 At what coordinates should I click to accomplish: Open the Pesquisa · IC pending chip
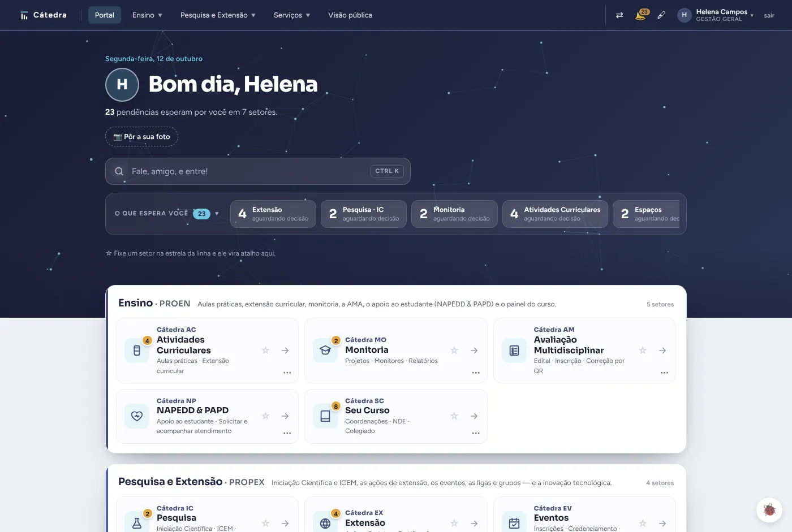tap(364, 214)
